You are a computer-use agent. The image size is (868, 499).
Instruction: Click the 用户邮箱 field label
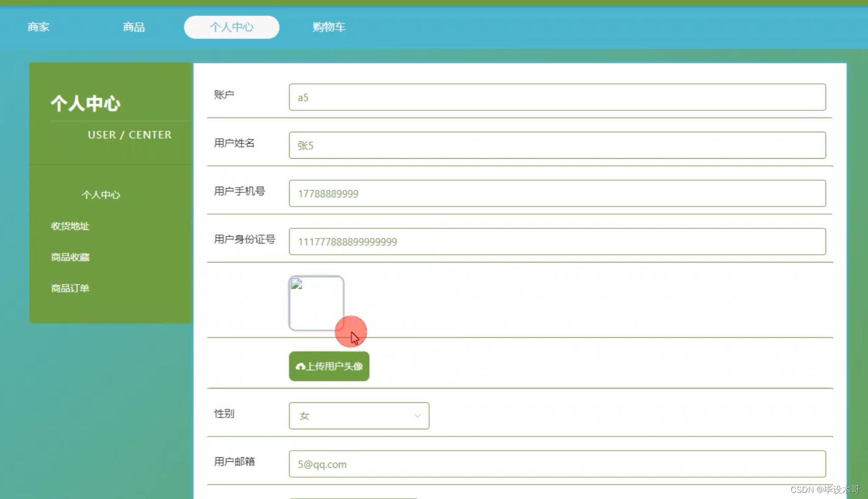(234, 461)
